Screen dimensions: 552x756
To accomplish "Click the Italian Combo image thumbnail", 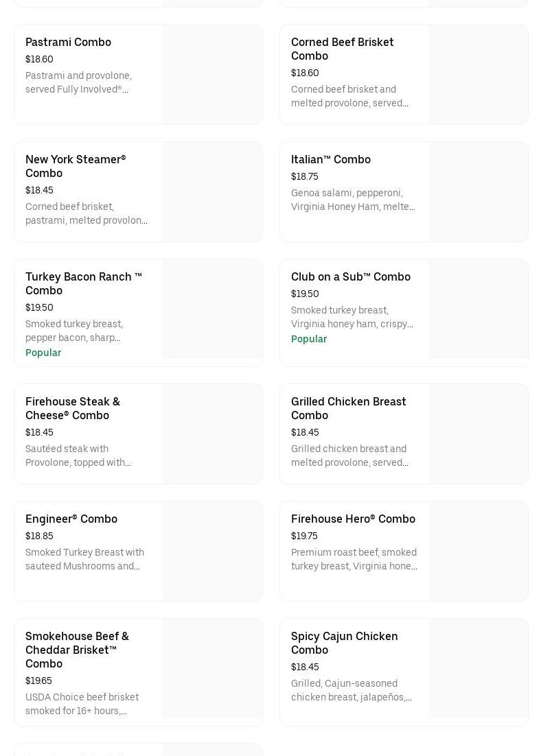I will click(x=478, y=192).
